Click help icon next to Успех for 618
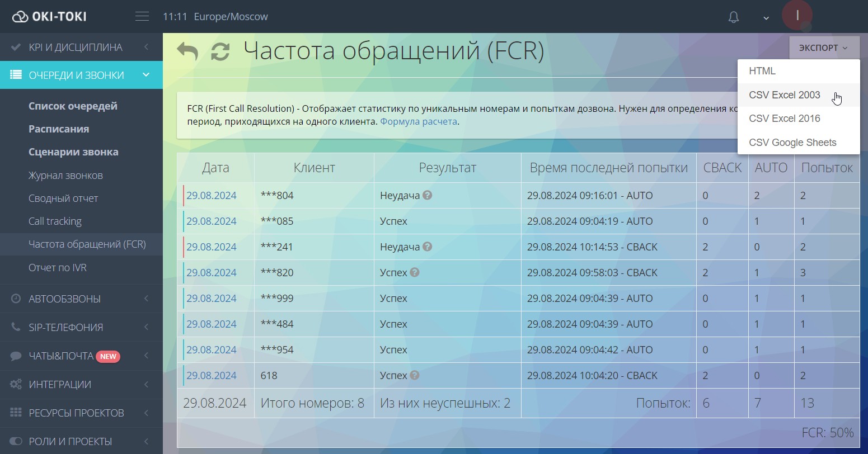The image size is (868, 454). (x=415, y=375)
